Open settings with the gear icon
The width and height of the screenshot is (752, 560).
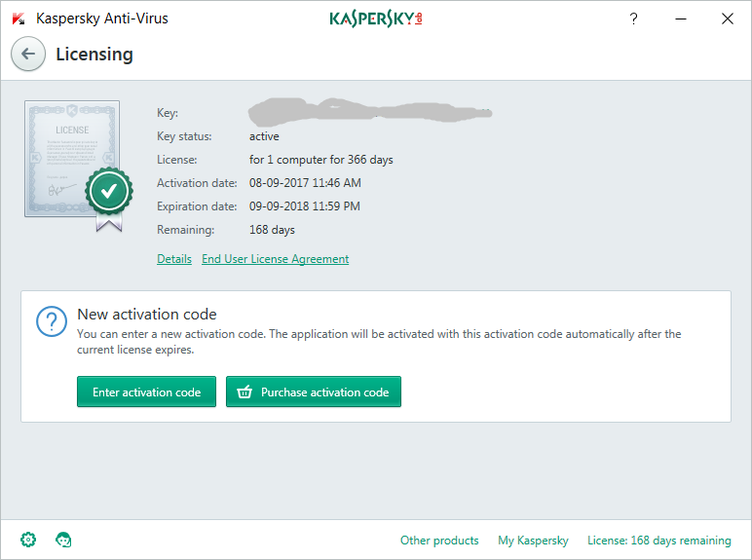click(x=28, y=540)
